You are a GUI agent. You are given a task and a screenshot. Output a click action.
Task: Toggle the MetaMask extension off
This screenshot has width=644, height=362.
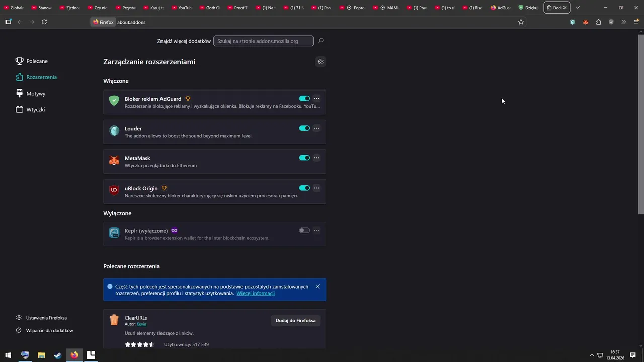tap(304, 158)
